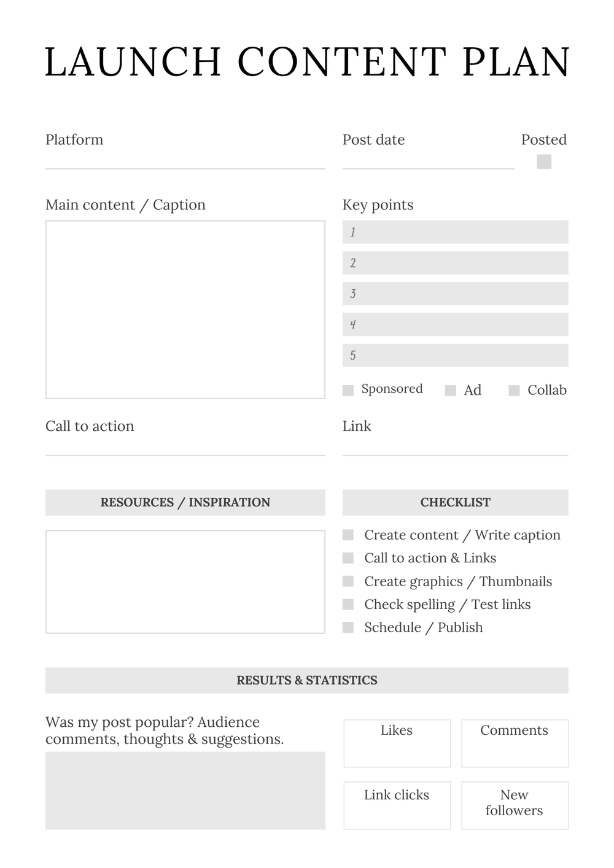Select key point row 5
The width and height of the screenshot is (614, 868).
pyautogui.click(x=455, y=355)
